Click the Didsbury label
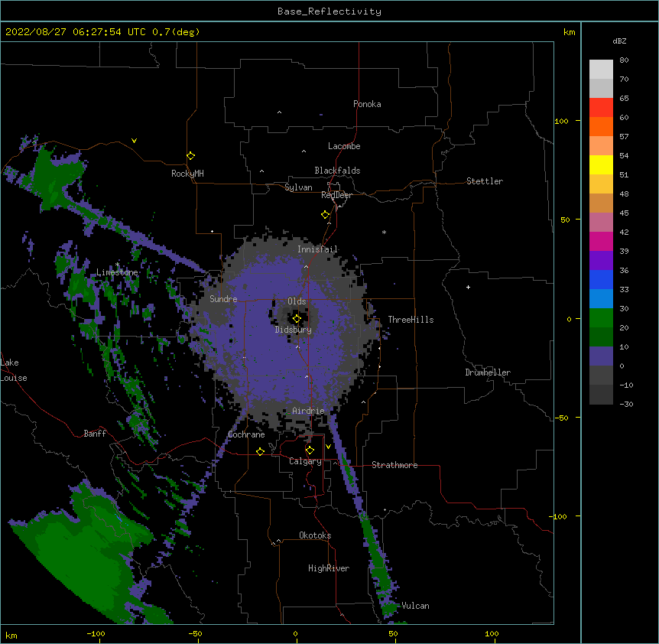This screenshot has height=644, width=659. 294,330
